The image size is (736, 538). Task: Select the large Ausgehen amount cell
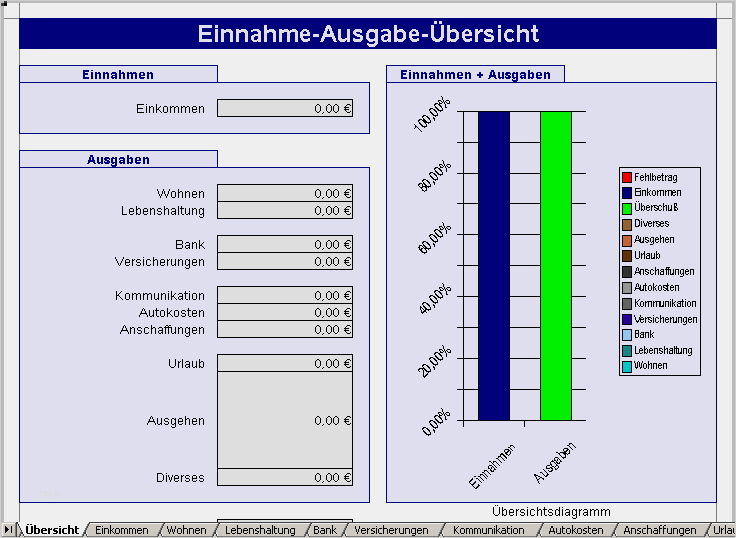tap(285, 420)
